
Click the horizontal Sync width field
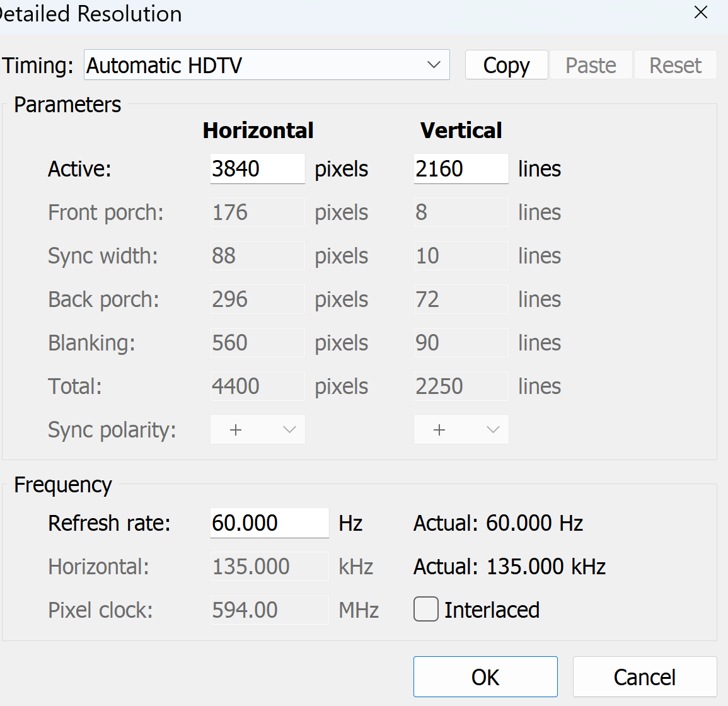click(257, 256)
